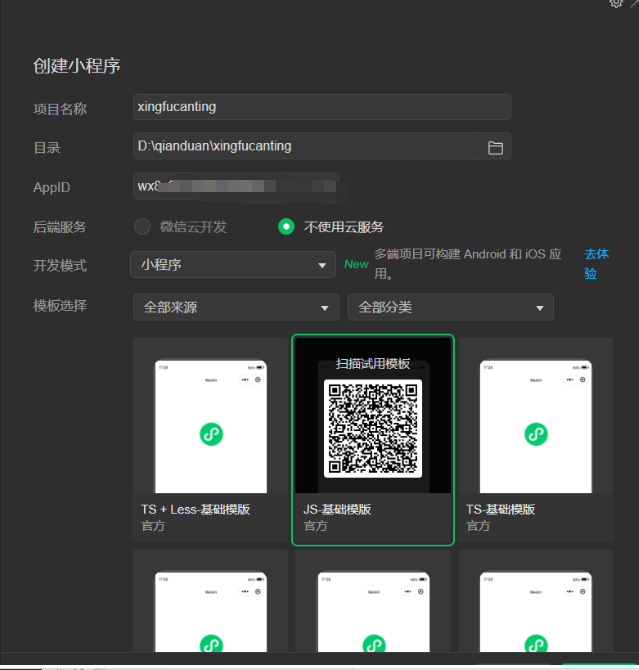639x670 pixels.
Task: Select the 多端项目可构建 Android 和 iOS 应用 text
Action: 468,264
